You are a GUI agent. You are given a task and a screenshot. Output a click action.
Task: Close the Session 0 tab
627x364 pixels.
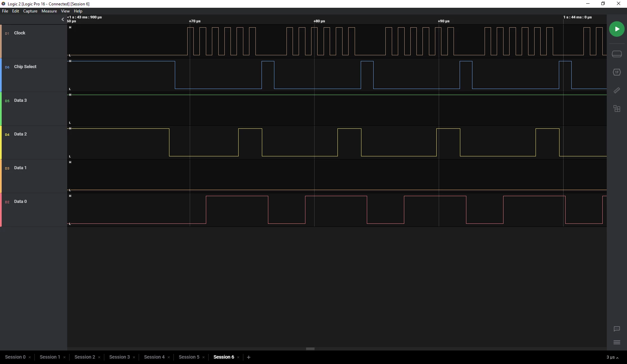[x=30, y=357]
